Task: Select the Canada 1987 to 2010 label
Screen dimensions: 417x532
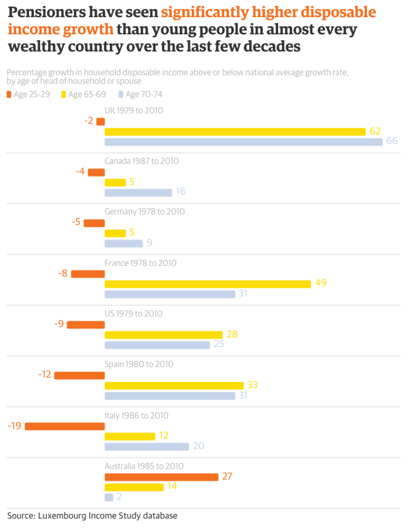Action: (141, 161)
